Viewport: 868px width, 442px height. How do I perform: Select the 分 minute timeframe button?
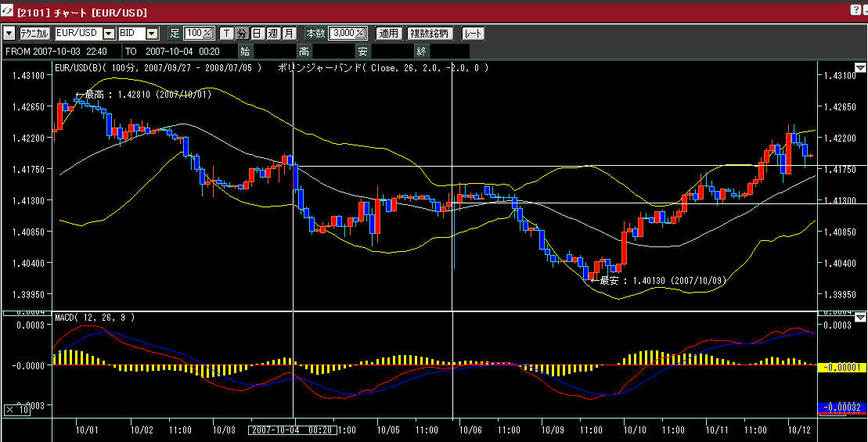click(x=242, y=34)
